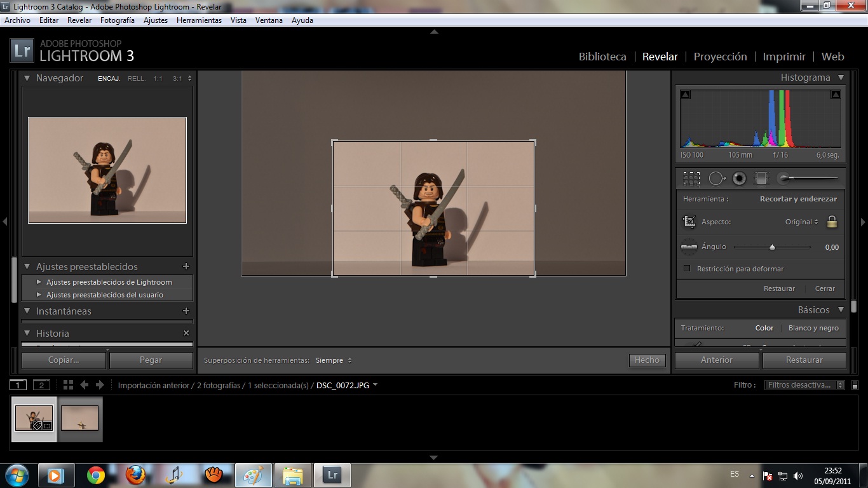Click the Hecho button

pyautogui.click(x=647, y=360)
